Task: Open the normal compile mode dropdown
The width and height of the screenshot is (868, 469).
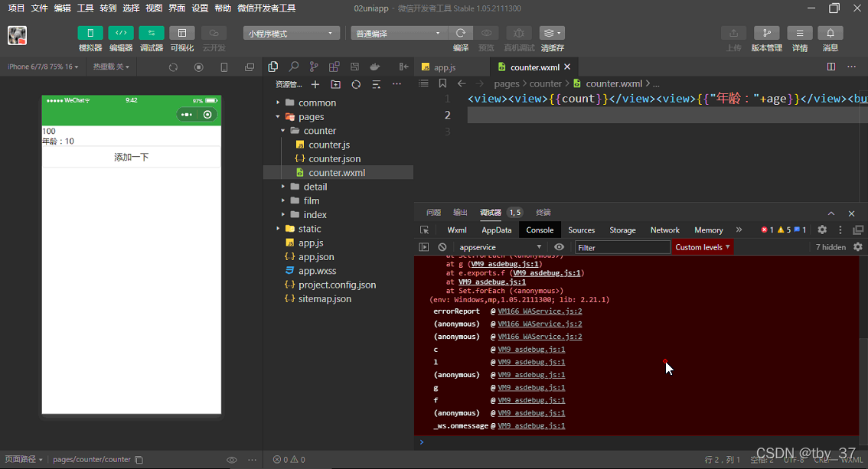Action: (398, 33)
